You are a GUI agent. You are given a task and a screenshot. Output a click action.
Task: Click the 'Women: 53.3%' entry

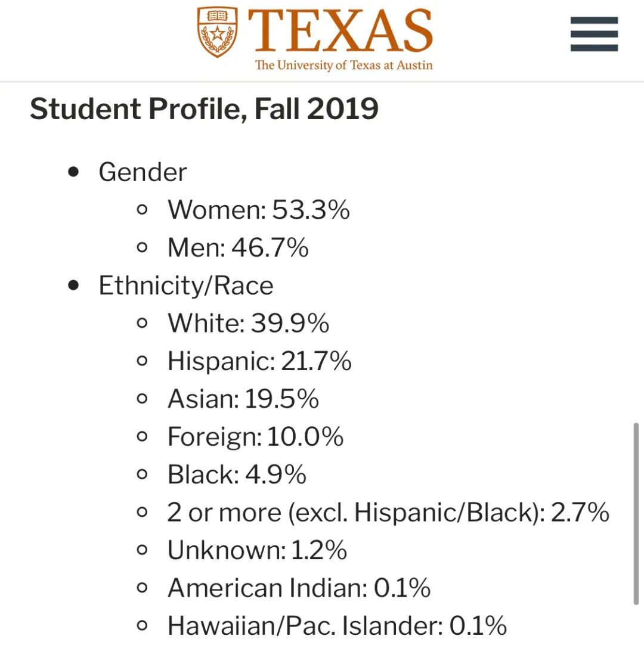click(258, 210)
